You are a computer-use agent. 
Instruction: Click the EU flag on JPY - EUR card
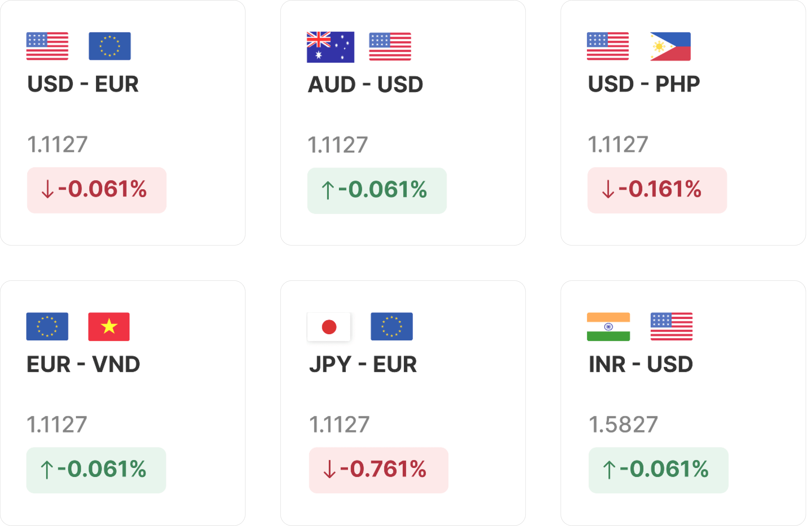(391, 327)
